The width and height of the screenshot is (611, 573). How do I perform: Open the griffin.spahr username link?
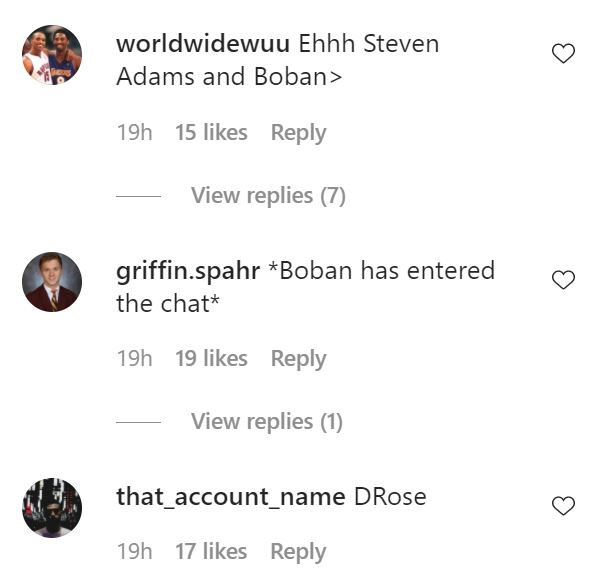tap(188, 271)
